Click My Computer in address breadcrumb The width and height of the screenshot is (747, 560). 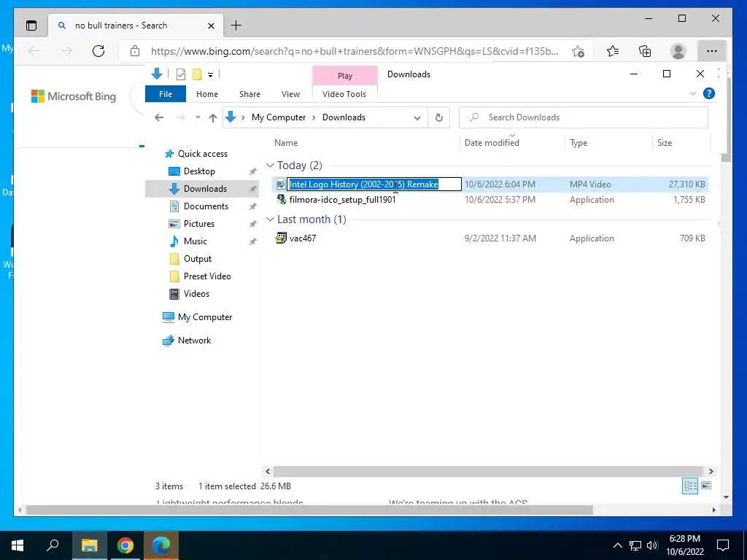tap(279, 117)
